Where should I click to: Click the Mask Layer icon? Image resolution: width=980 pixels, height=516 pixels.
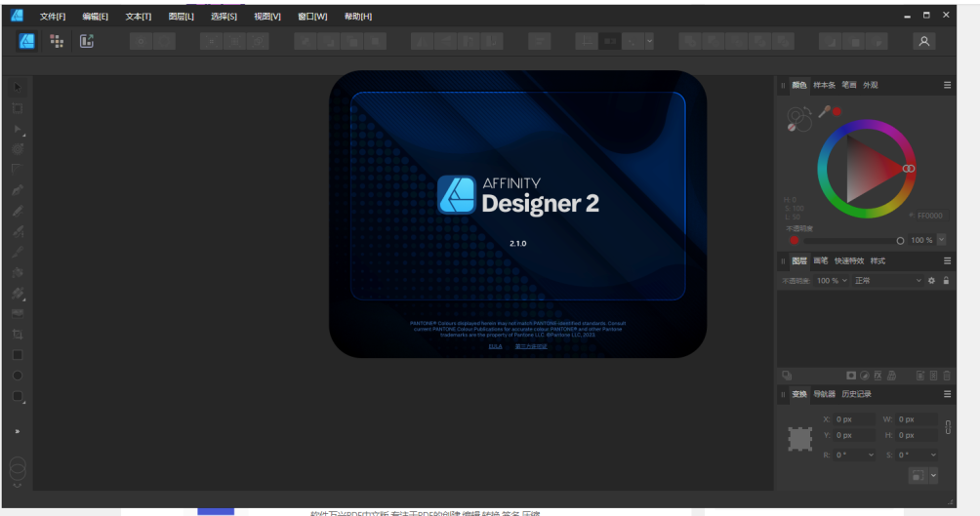[850, 376]
